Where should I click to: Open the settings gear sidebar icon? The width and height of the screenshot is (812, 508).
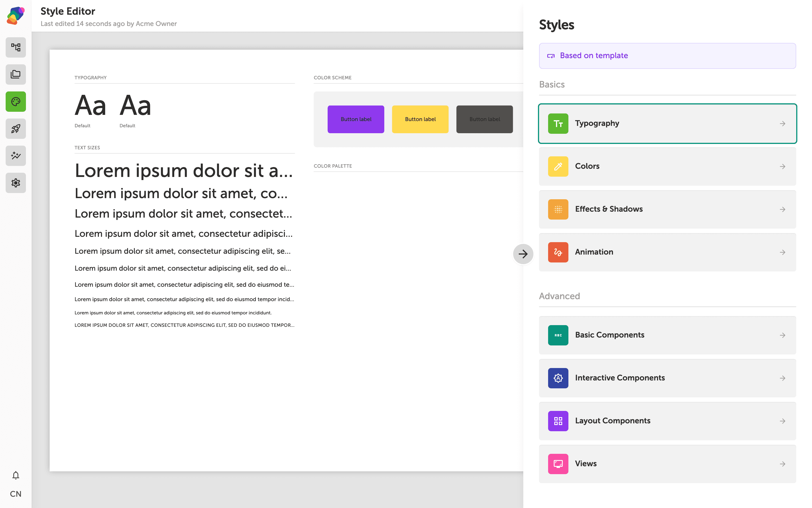point(16,183)
